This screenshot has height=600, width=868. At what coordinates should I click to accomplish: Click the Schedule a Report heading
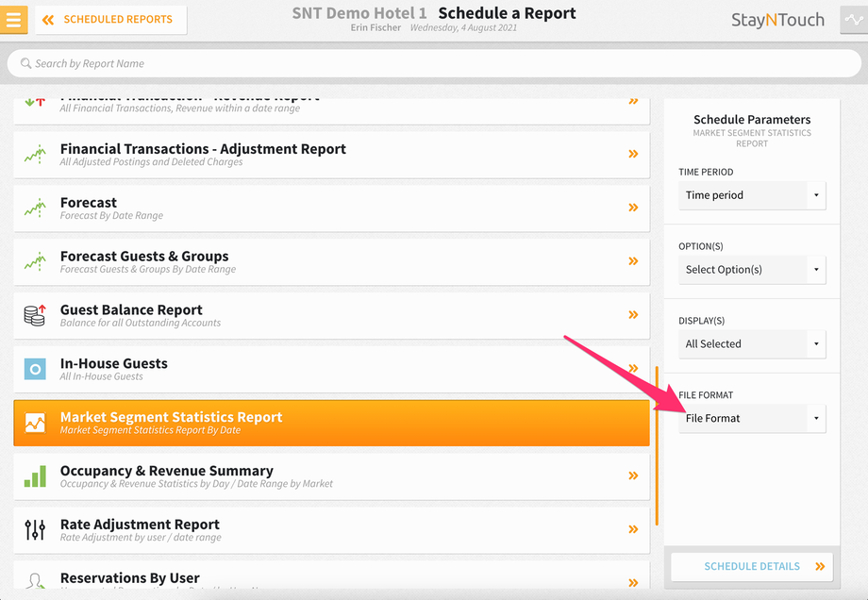pos(507,13)
